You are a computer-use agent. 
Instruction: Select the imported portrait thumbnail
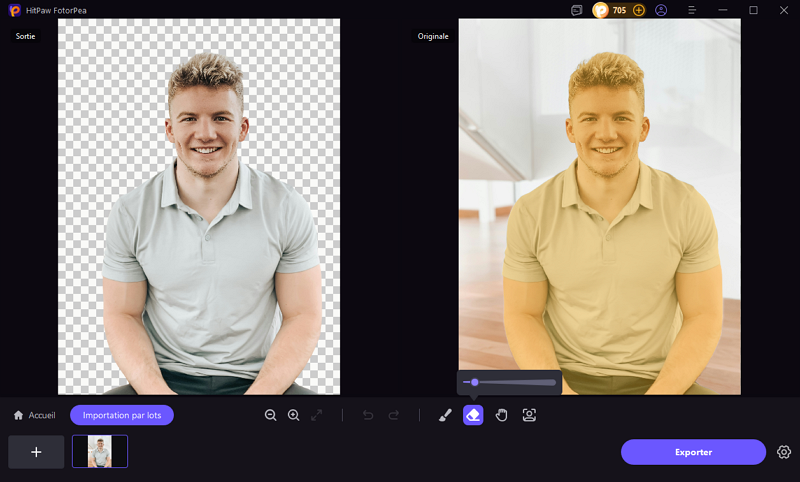100,452
